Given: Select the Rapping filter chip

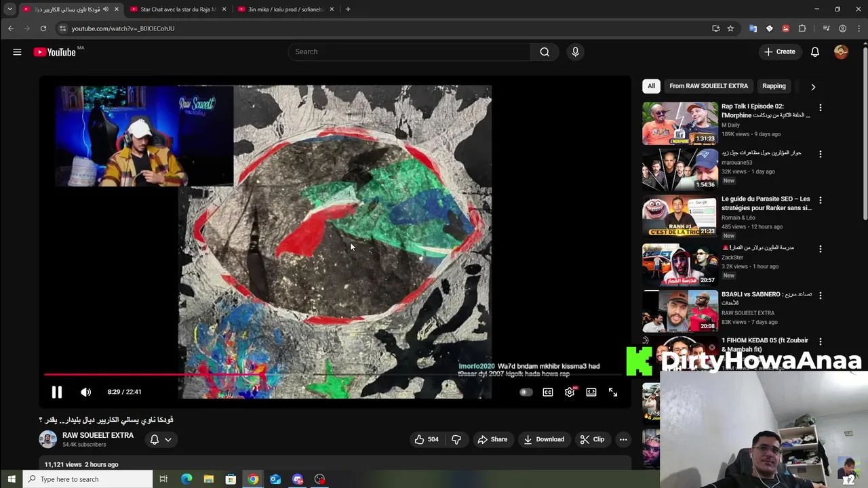Looking at the screenshot, I should coord(774,86).
